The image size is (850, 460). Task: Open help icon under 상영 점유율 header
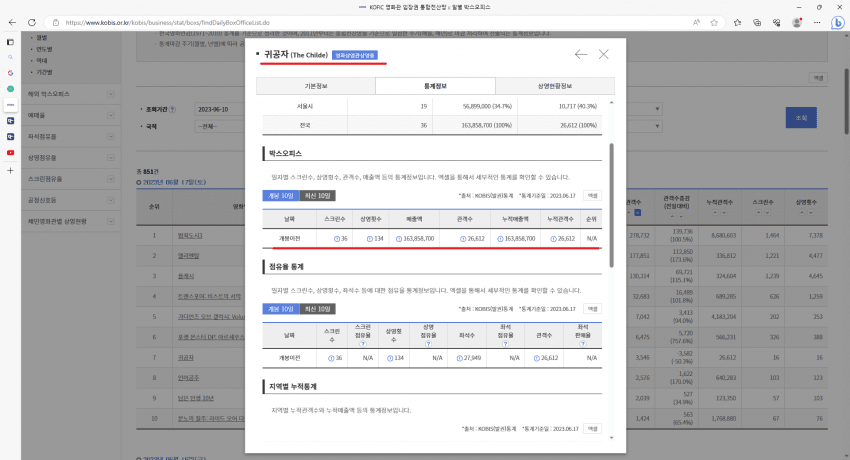coord(428,344)
